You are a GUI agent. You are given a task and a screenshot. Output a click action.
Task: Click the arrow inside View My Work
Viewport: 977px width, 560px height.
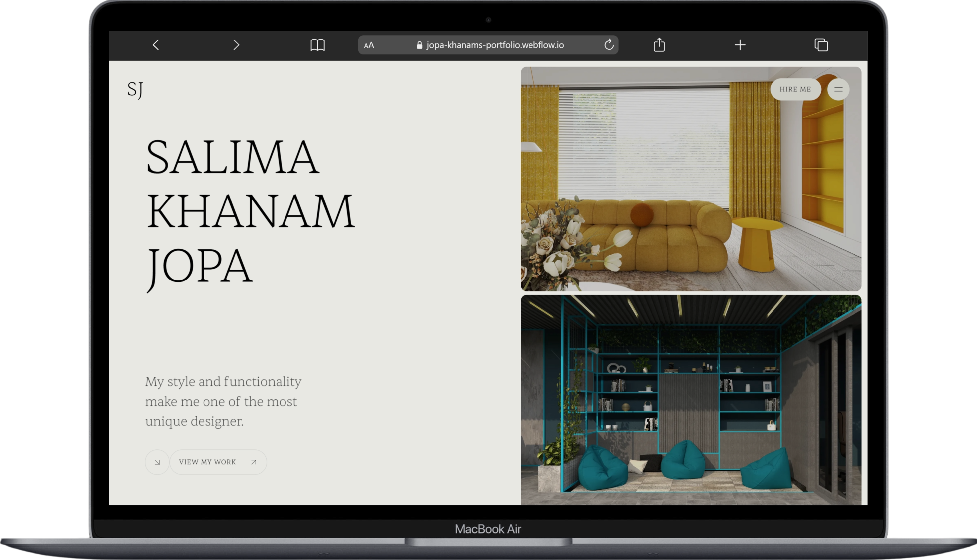254,462
